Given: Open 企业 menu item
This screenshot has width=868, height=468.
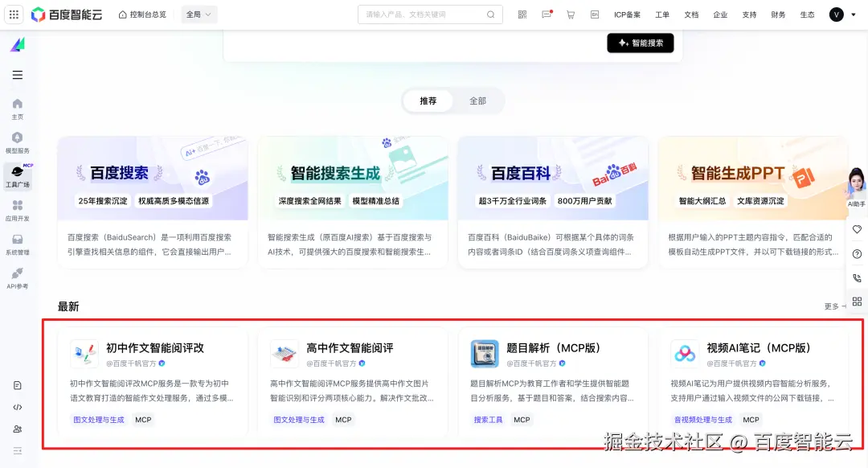Looking at the screenshot, I should click(x=720, y=14).
